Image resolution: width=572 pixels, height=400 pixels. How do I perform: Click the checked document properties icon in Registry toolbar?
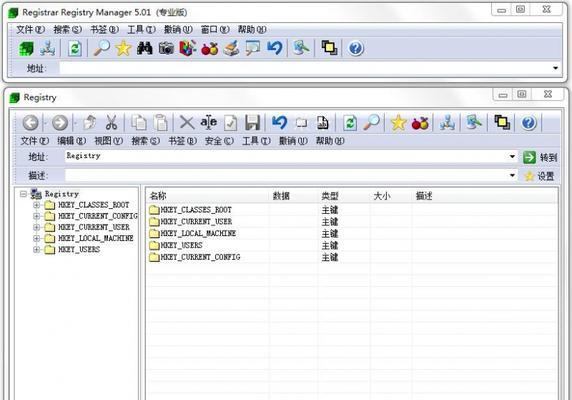pos(231,123)
